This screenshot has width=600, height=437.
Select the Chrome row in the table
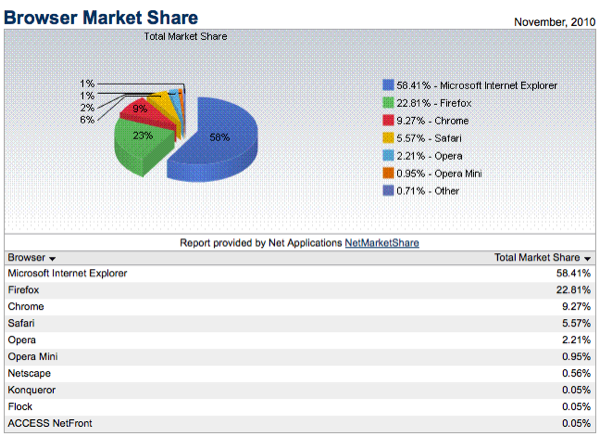(300, 307)
